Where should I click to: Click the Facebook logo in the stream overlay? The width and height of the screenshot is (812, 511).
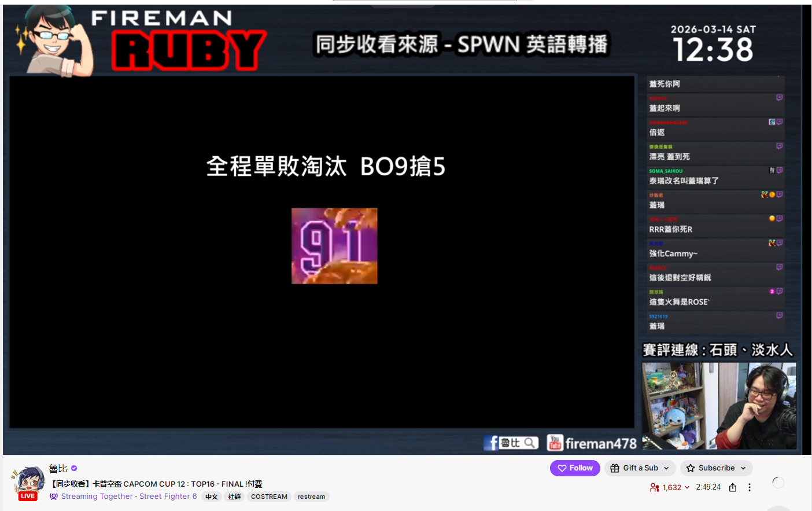coord(491,443)
